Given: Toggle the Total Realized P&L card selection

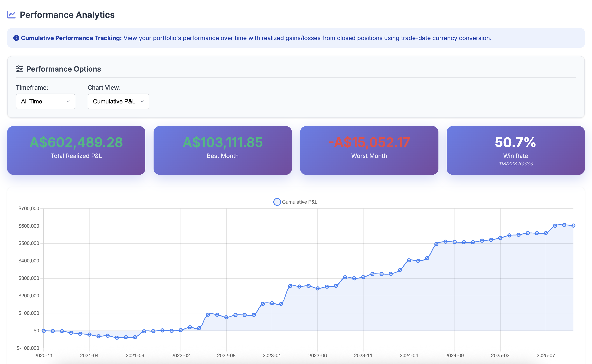Looking at the screenshot, I should coord(76,151).
